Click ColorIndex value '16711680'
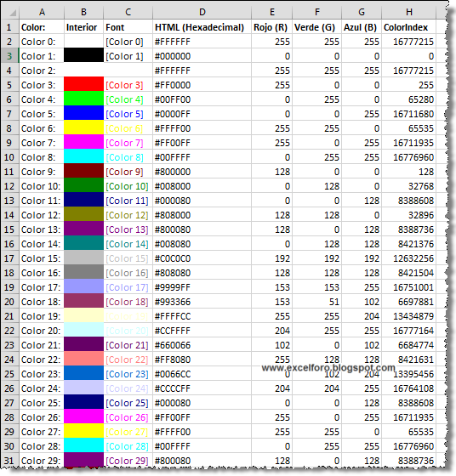 [409, 114]
